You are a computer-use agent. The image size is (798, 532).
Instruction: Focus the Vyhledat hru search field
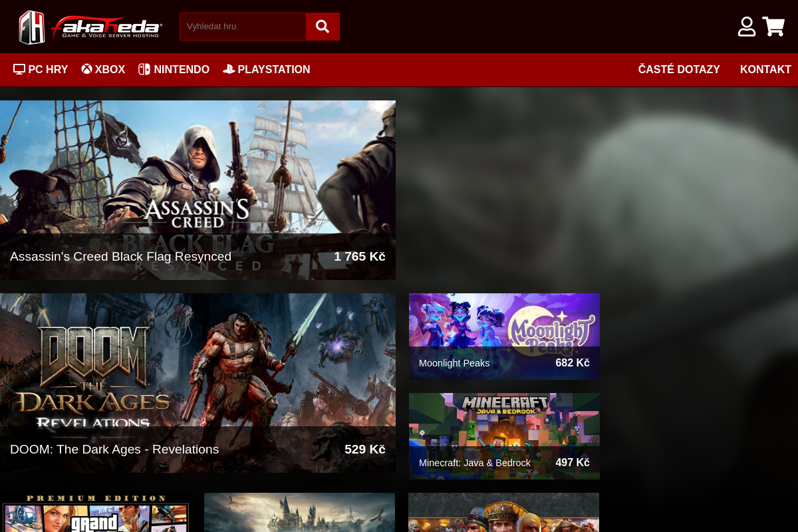coord(243,27)
